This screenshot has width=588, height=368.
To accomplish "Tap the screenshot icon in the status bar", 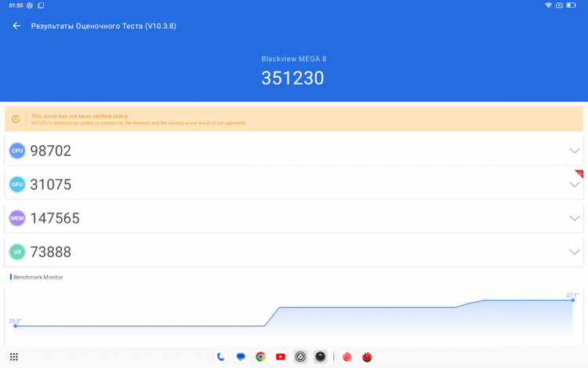I will (x=41, y=5).
